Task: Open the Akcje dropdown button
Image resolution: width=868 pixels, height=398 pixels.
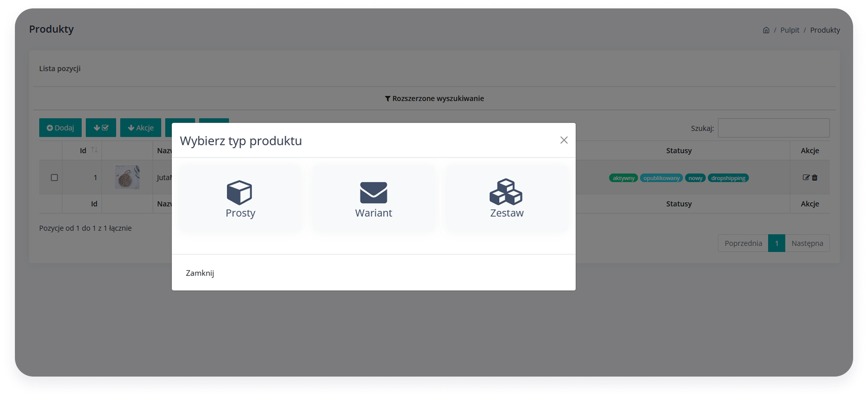Action: [x=141, y=128]
